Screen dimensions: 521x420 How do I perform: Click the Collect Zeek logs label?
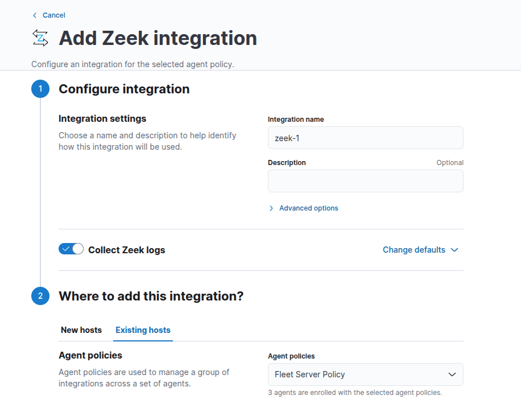(x=126, y=250)
